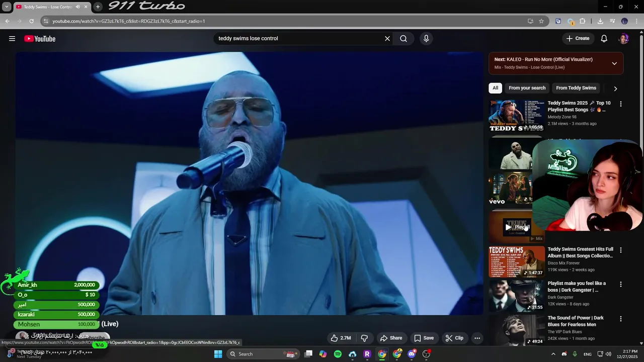Open Copilot from the taskbar
Viewport: 644px width, 362px height.
click(x=323, y=354)
